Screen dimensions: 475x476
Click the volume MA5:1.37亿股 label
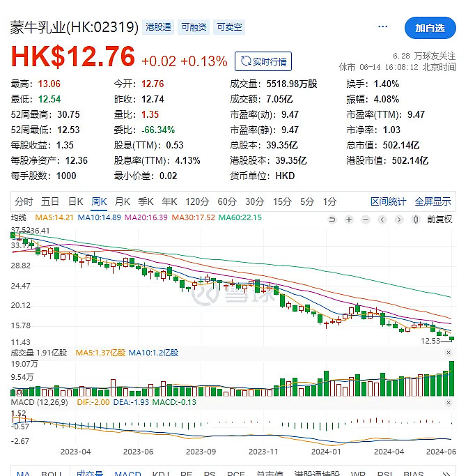(x=100, y=353)
